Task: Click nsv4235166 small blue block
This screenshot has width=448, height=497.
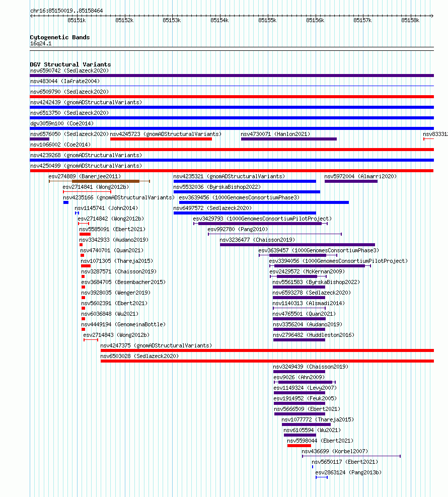Action: point(66,202)
